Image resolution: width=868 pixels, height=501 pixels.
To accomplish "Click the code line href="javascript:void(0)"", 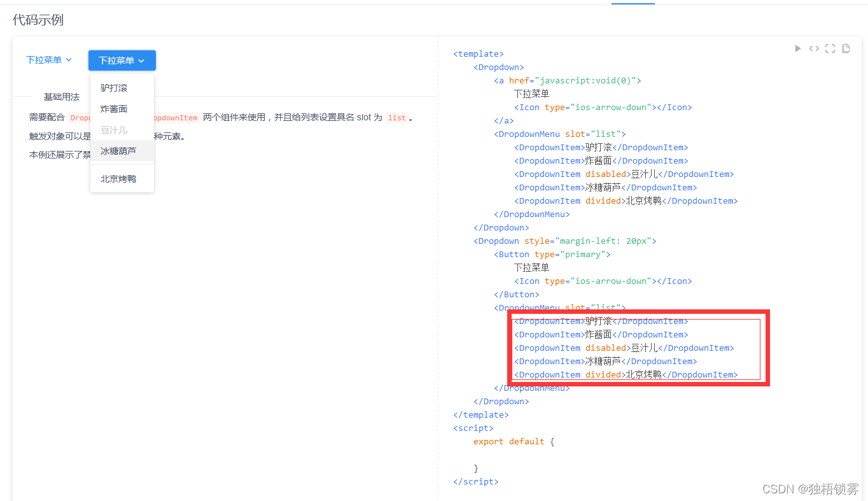I will 568,81.
